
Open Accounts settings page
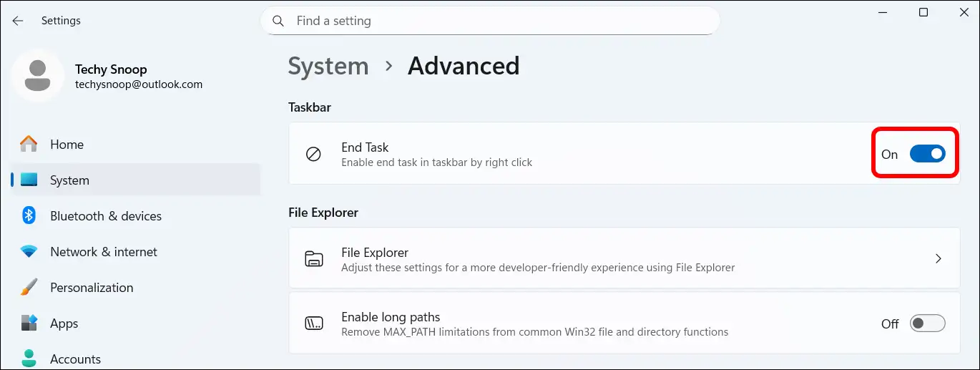click(136, 358)
